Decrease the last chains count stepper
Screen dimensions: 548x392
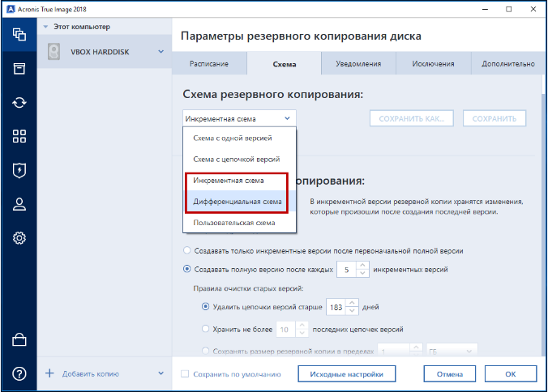click(x=302, y=333)
